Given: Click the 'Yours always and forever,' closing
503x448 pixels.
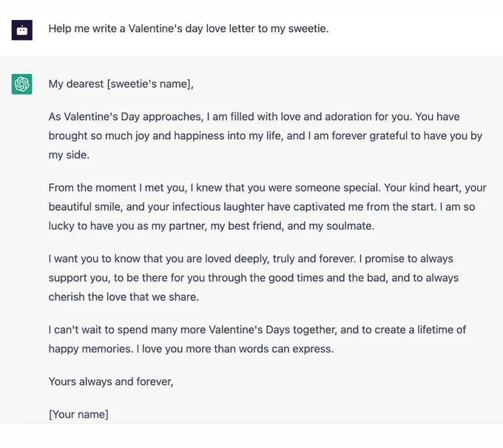Looking at the screenshot, I should (x=111, y=381).
